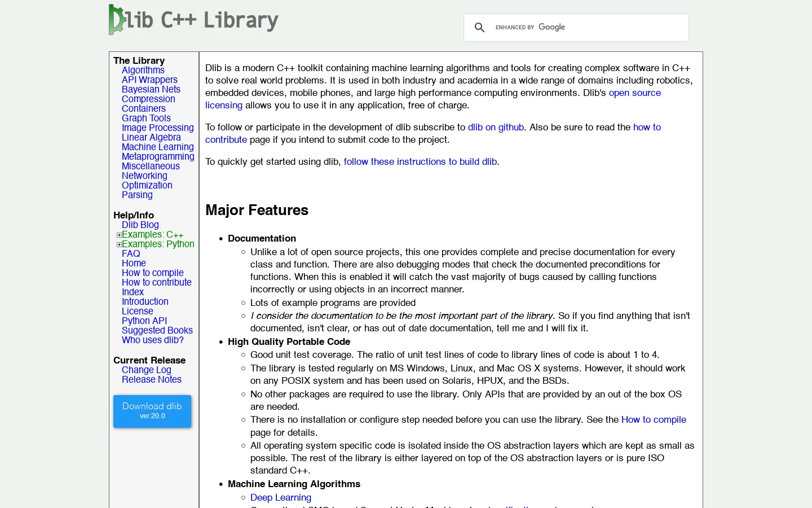Go to Optimization page

tap(147, 185)
